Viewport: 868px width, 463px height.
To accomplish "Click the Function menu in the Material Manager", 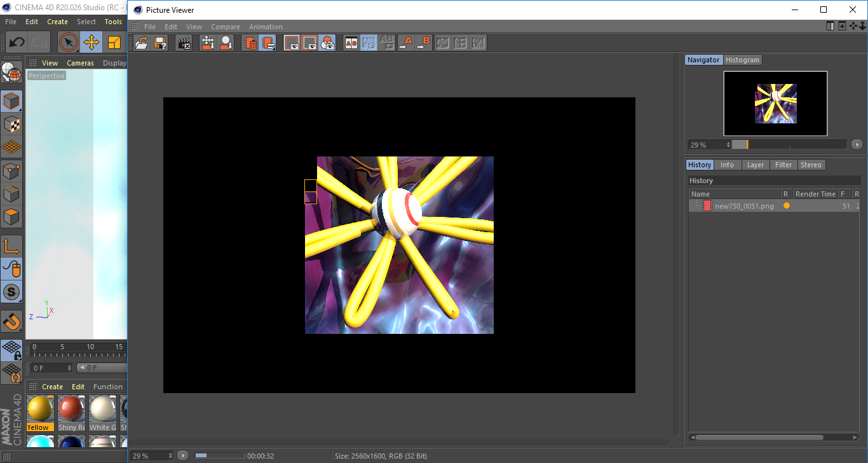I will click(x=108, y=386).
